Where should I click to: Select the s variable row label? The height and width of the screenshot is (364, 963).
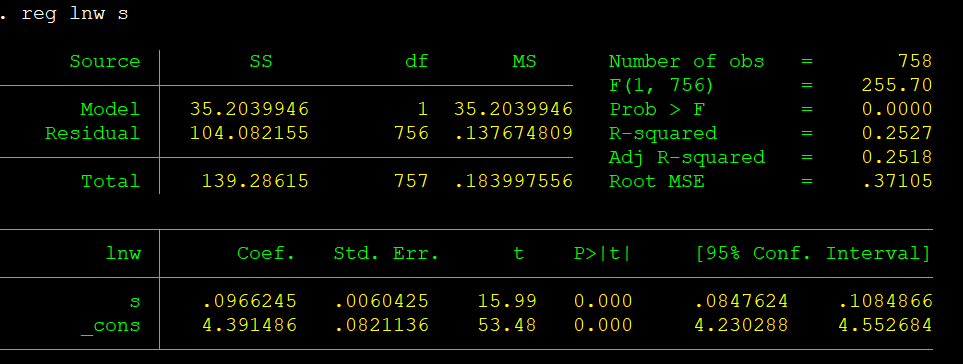(x=135, y=301)
